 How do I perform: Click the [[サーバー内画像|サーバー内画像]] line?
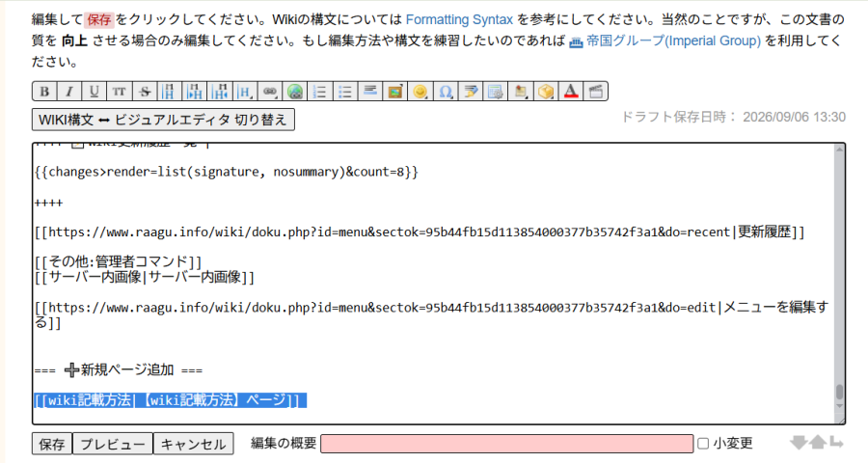[x=144, y=277]
